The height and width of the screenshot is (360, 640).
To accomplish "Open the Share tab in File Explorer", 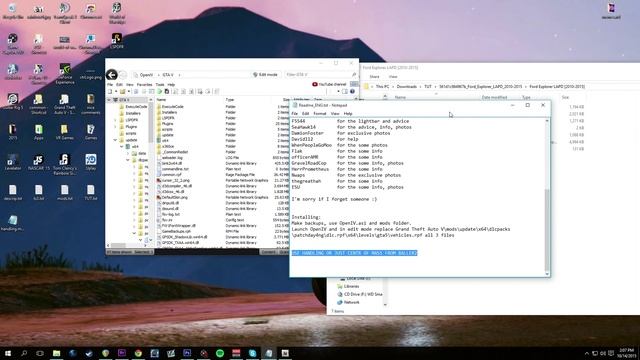I will (374, 77).
